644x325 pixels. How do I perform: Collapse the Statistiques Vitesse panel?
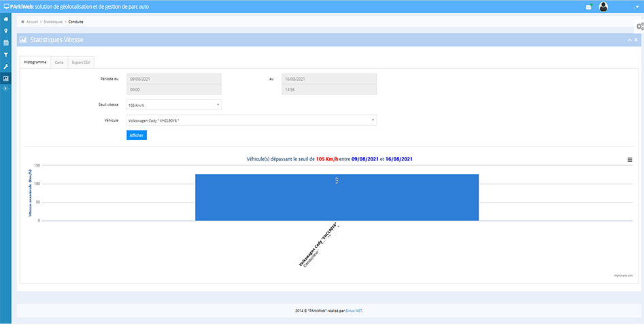coord(628,40)
